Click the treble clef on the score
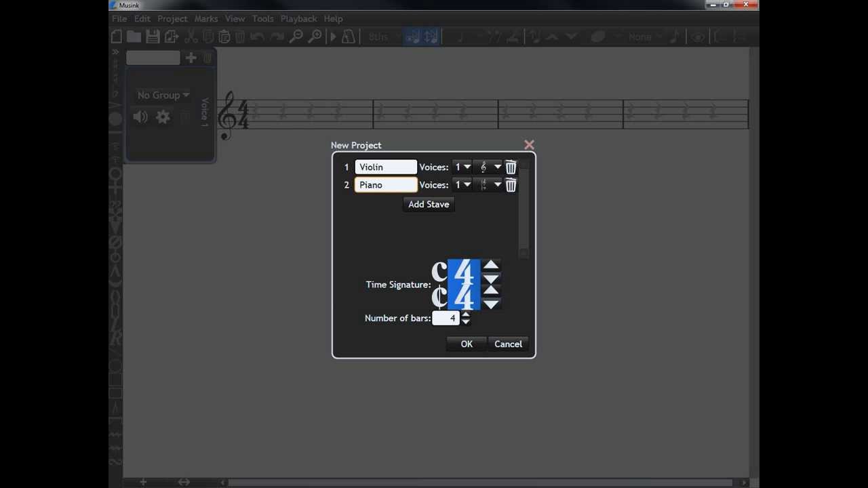The height and width of the screenshot is (488, 868). coord(226,115)
